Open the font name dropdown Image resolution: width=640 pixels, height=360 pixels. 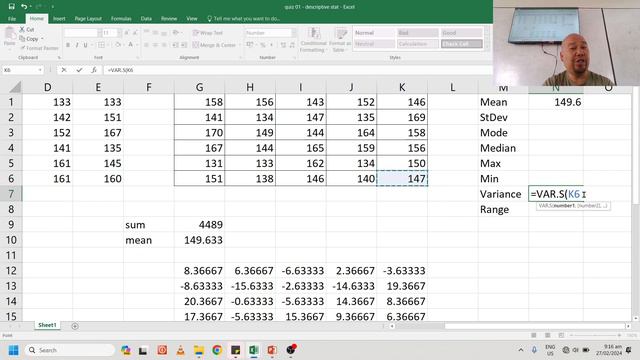[99, 33]
